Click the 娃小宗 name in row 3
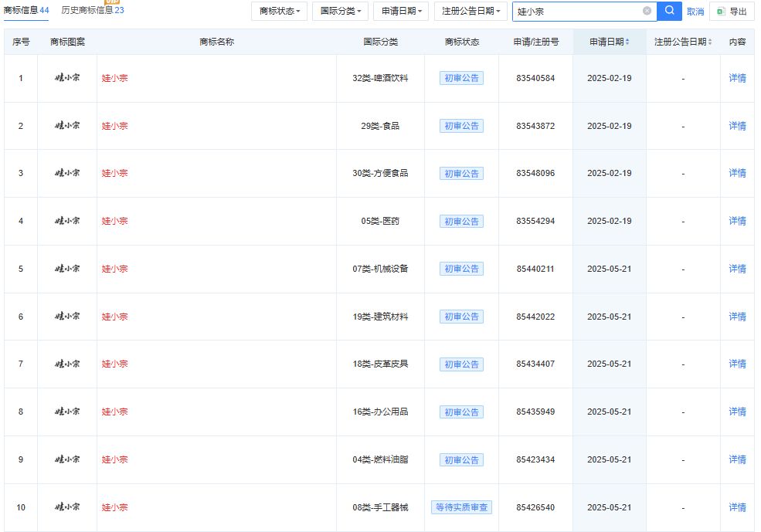Viewport: 761px width, 532px height. click(x=115, y=173)
